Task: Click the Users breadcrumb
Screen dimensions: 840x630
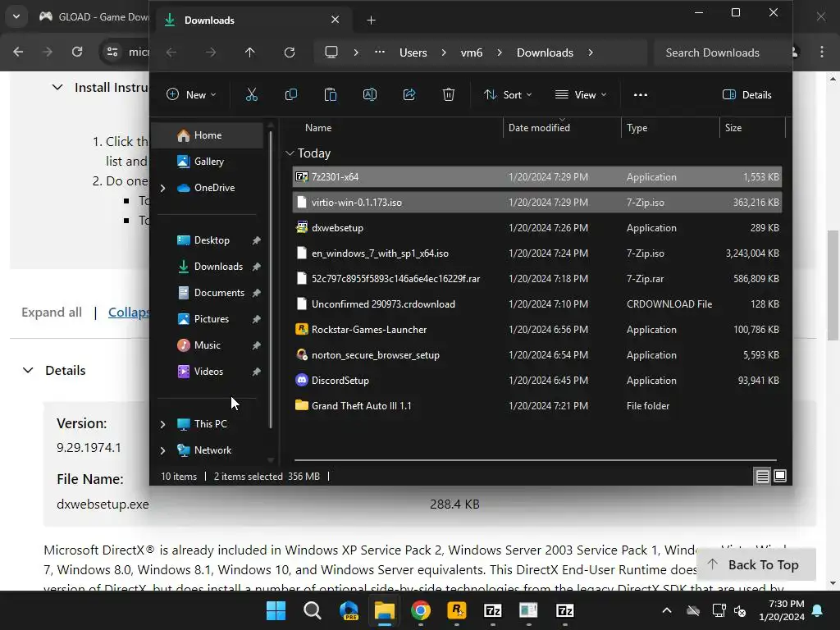Action: (x=413, y=52)
